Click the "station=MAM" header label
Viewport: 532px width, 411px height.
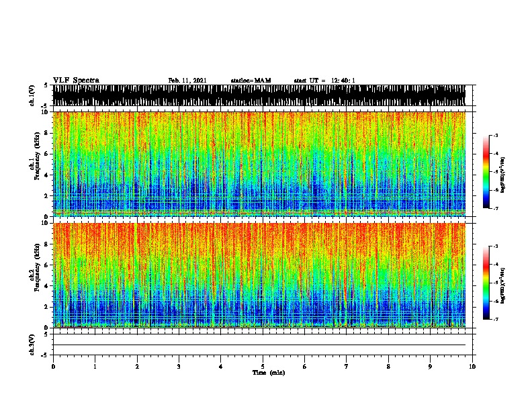point(251,81)
